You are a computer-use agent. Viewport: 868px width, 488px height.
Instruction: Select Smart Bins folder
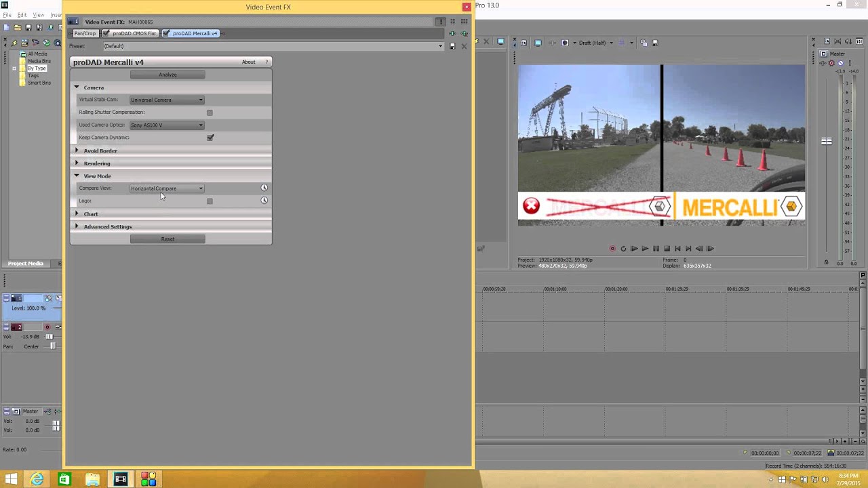click(39, 83)
